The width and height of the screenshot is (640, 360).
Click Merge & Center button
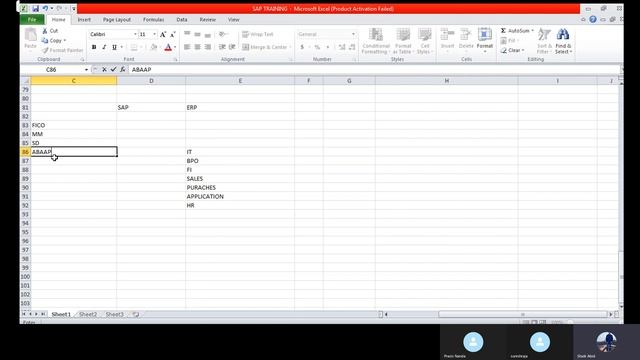click(x=265, y=47)
